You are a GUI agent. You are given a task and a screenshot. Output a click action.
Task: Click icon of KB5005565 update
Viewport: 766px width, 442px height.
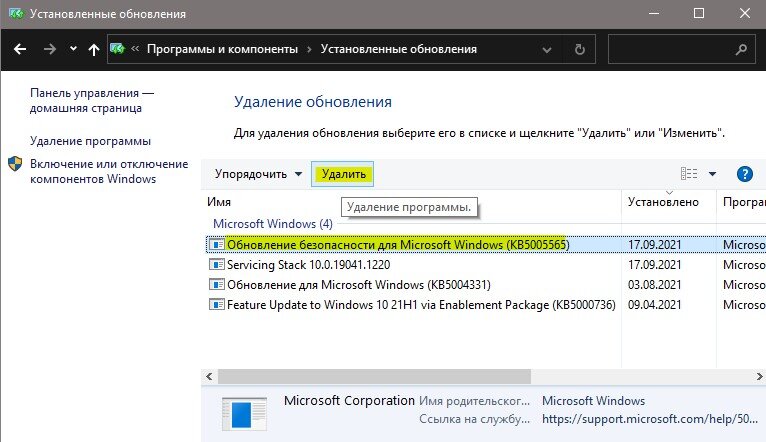point(216,244)
